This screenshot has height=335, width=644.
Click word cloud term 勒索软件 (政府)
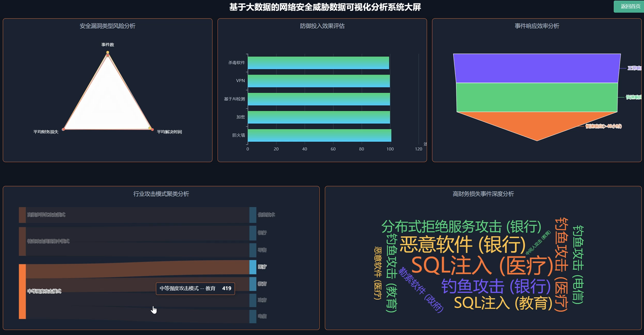(x=421, y=289)
